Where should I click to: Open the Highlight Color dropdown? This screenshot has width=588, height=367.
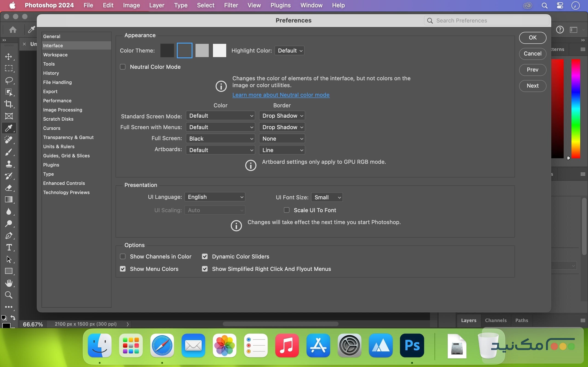289,50
